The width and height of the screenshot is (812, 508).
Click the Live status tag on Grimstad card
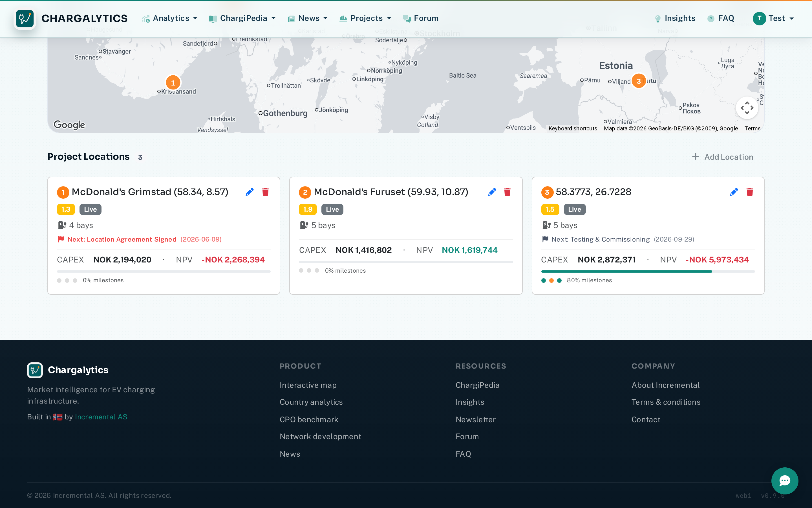coord(90,209)
